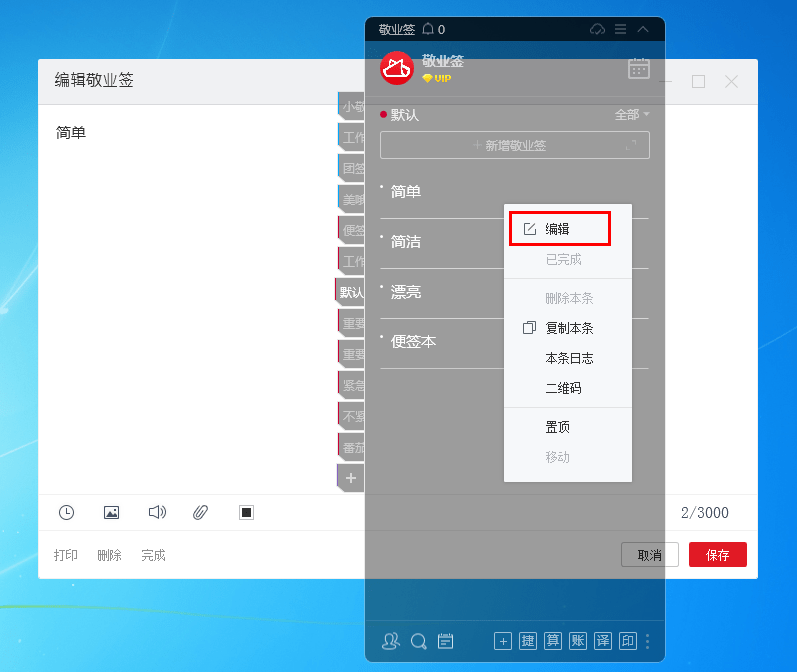Open the 译 translate tool
The height and width of the screenshot is (672, 797).
[x=603, y=641]
